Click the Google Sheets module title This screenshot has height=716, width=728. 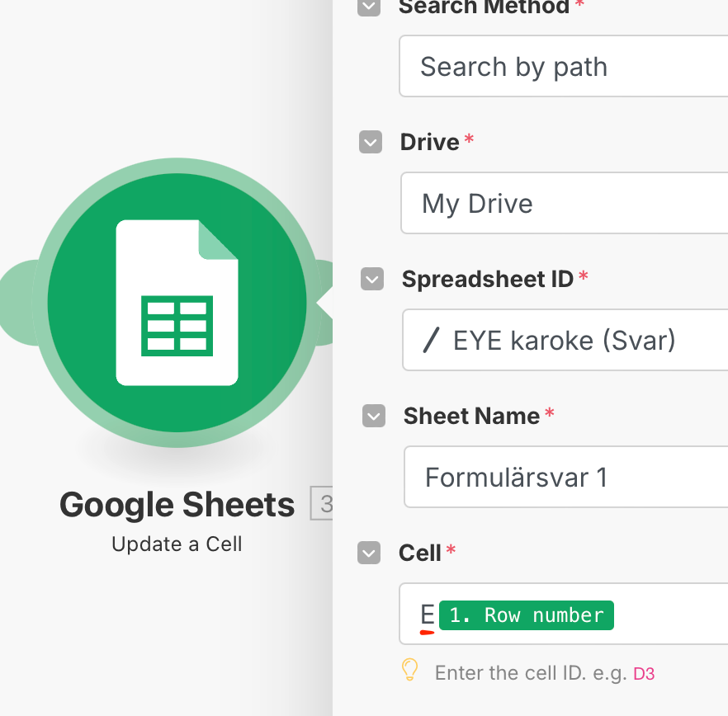[x=177, y=505]
